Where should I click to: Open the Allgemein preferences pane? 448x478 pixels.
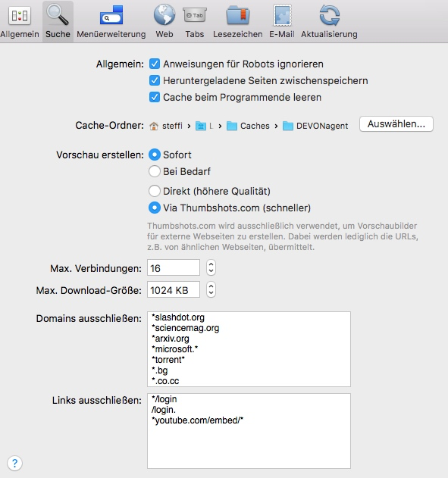[x=20, y=21]
